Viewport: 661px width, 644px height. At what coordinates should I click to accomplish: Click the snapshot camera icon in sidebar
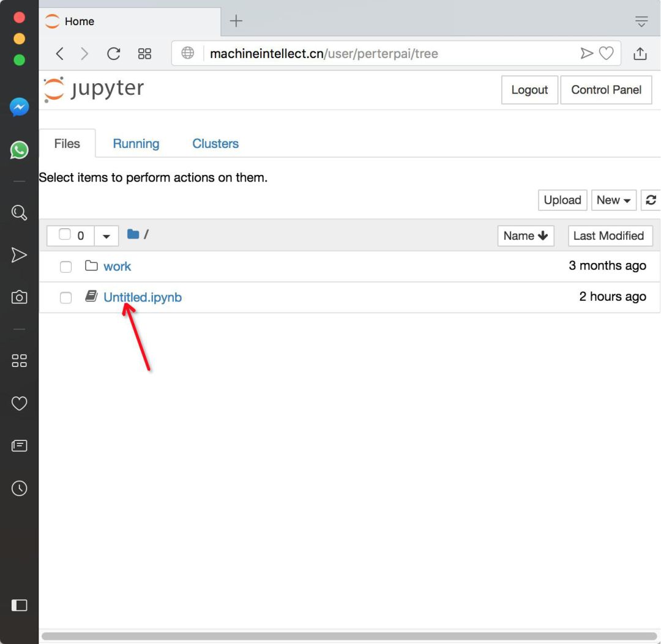coord(20,297)
